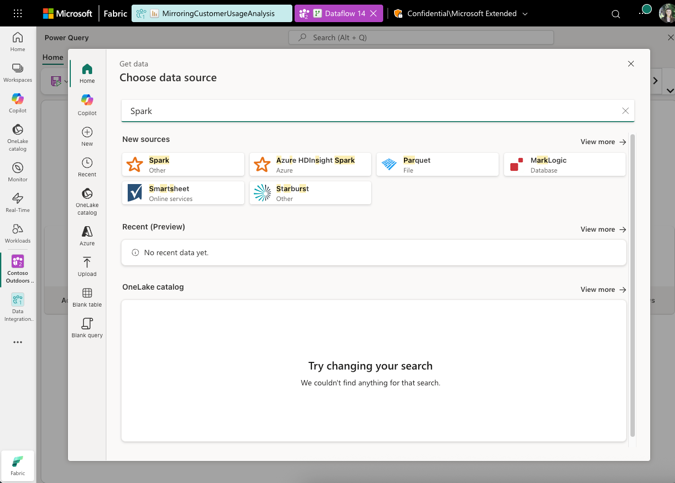Choose the MarkLogic database connector
675x483 pixels.
click(564, 164)
